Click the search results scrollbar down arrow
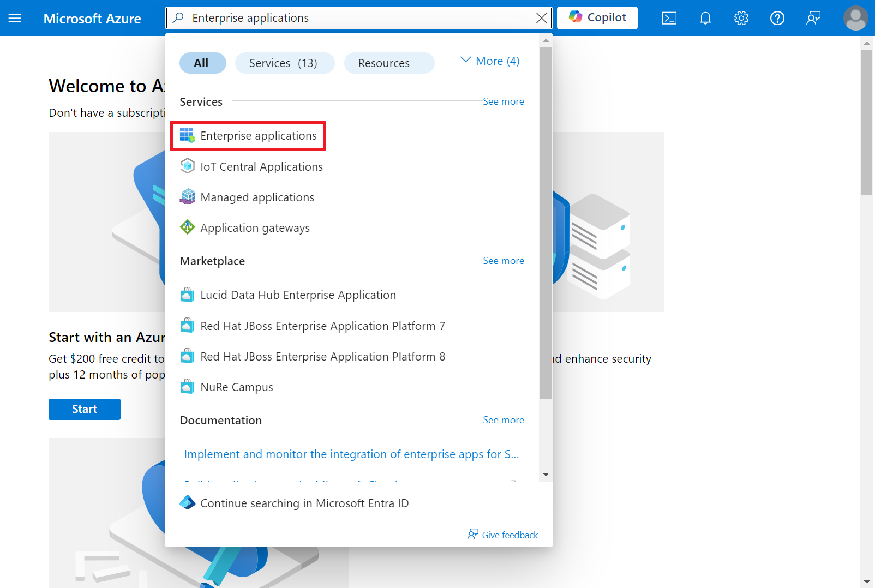Screen dimensions: 875x588 546,475
